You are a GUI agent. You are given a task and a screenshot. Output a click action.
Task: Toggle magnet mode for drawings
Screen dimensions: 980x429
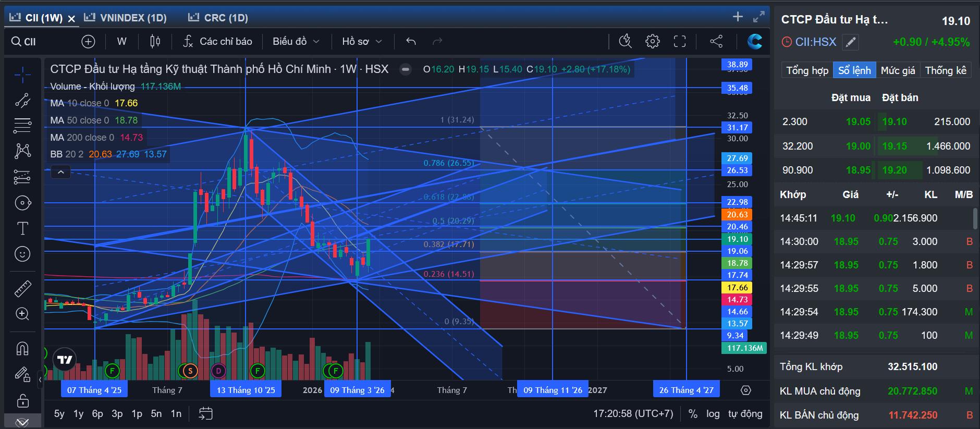22,348
